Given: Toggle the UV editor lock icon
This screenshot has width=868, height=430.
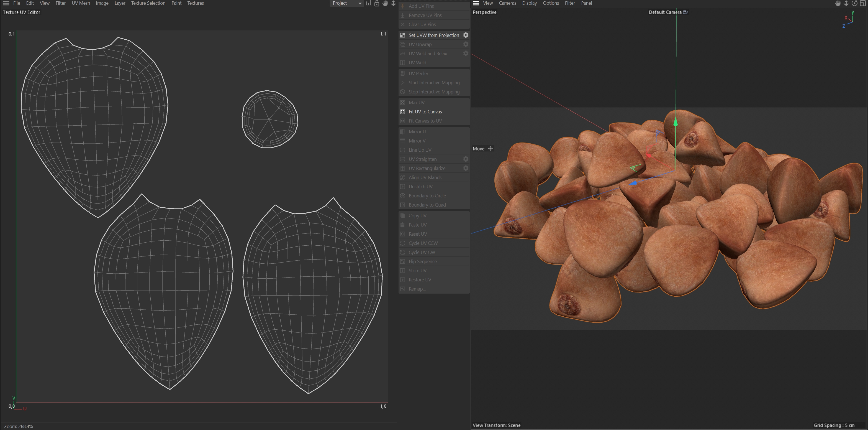Looking at the screenshot, I should pyautogui.click(x=377, y=3).
